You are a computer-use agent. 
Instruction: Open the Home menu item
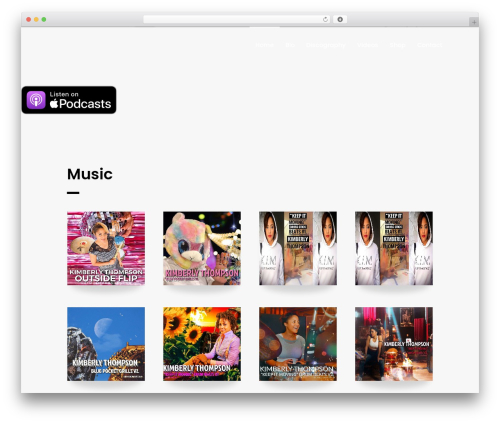(x=264, y=45)
